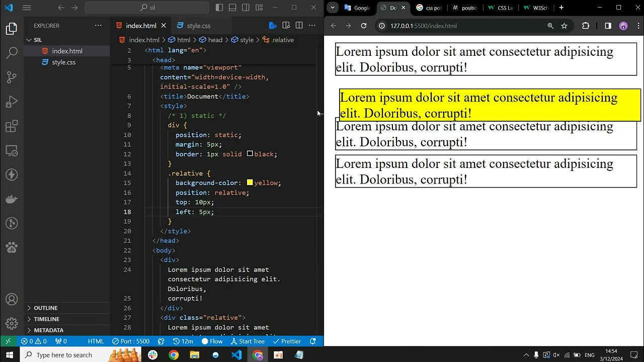Click the Prettier status bar button
Viewport: 644px width, 362px height.
pos(287,341)
